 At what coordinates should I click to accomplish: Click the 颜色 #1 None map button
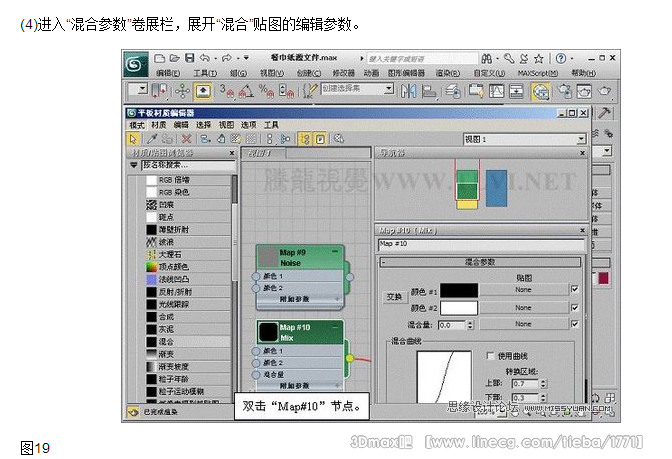(x=523, y=290)
